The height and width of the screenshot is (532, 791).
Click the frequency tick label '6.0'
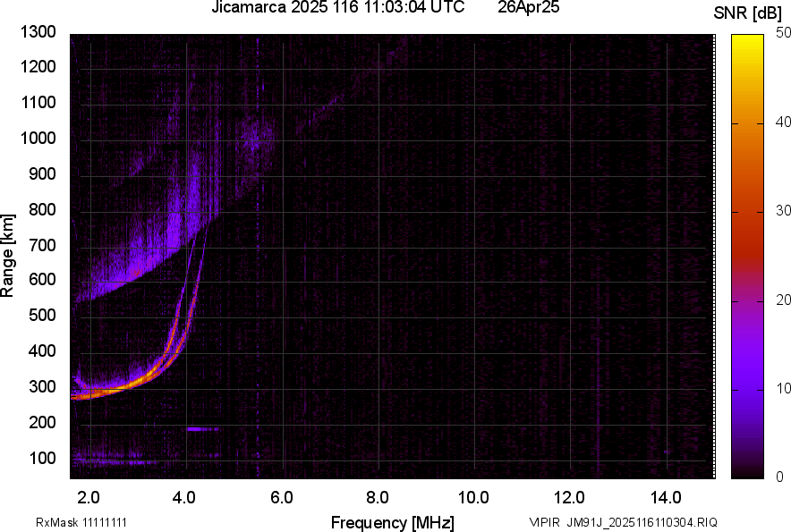[282, 498]
